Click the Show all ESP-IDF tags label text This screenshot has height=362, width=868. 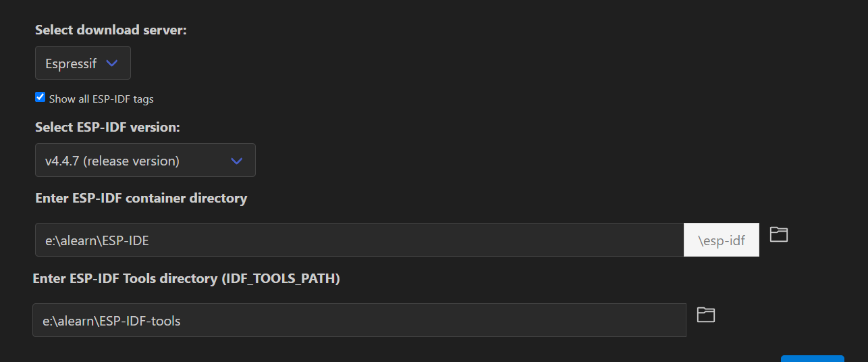pos(101,99)
